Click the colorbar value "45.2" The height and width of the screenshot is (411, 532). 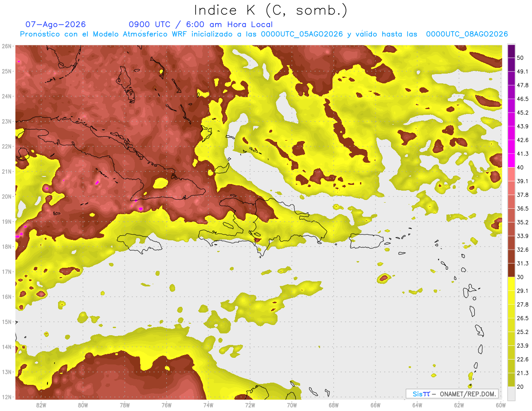coord(523,113)
